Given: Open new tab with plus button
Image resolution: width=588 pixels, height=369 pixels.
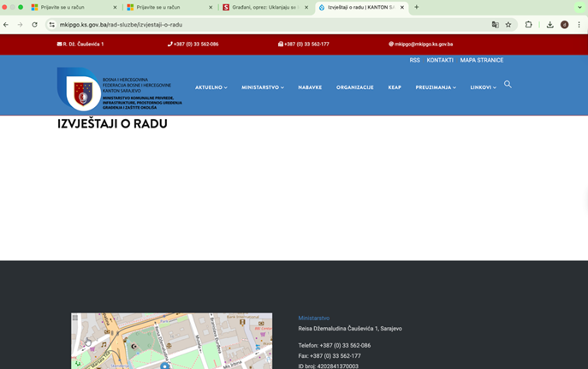Looking at the screenshot, I should click(x=417, y=7).
